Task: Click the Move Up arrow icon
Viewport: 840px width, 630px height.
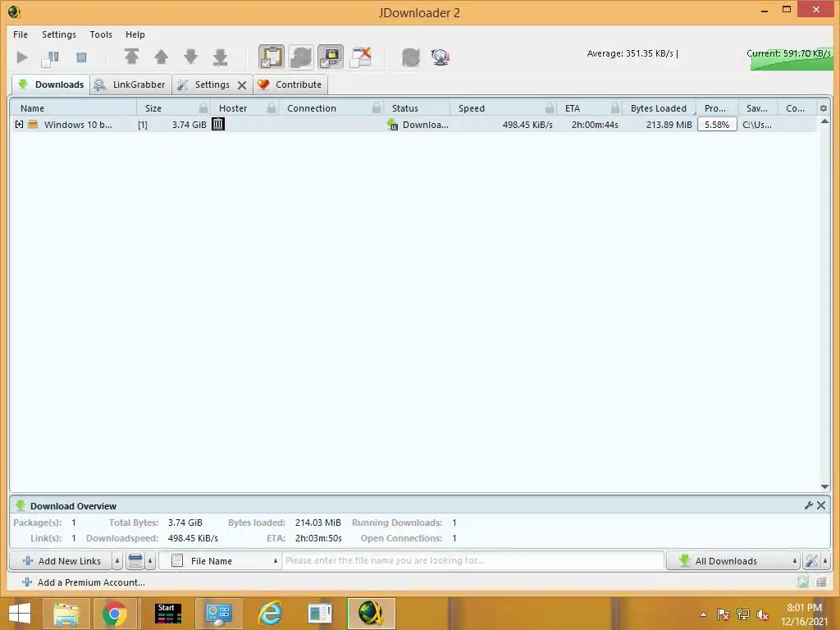Action: (162, 57)
